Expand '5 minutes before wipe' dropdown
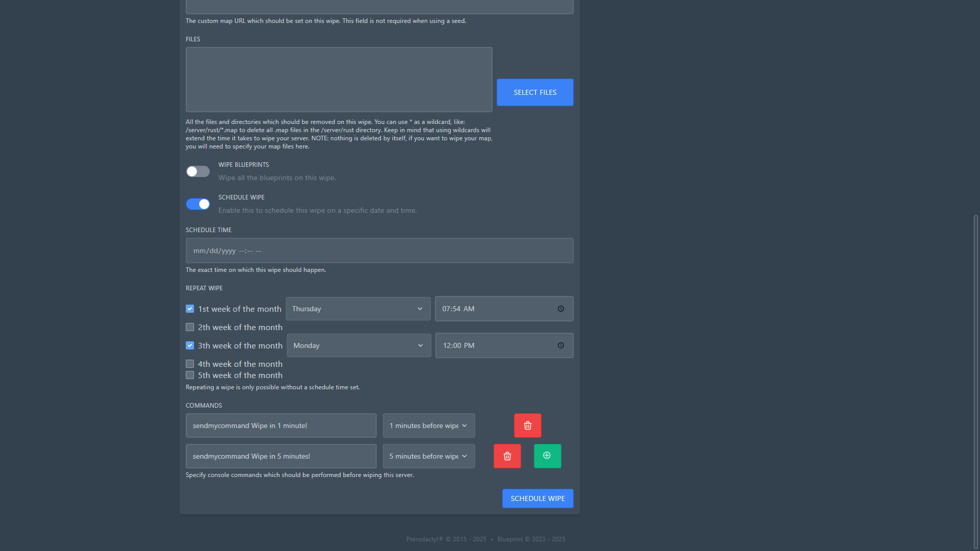The image size is (980, 551). click(x=428, y=456)
